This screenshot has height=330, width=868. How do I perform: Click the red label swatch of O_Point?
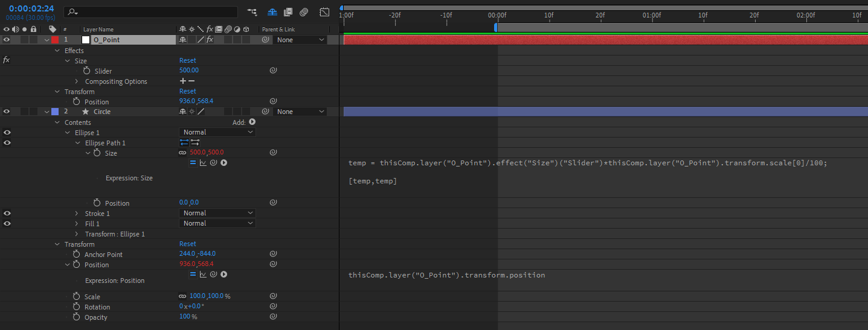(x=55, y=40)
